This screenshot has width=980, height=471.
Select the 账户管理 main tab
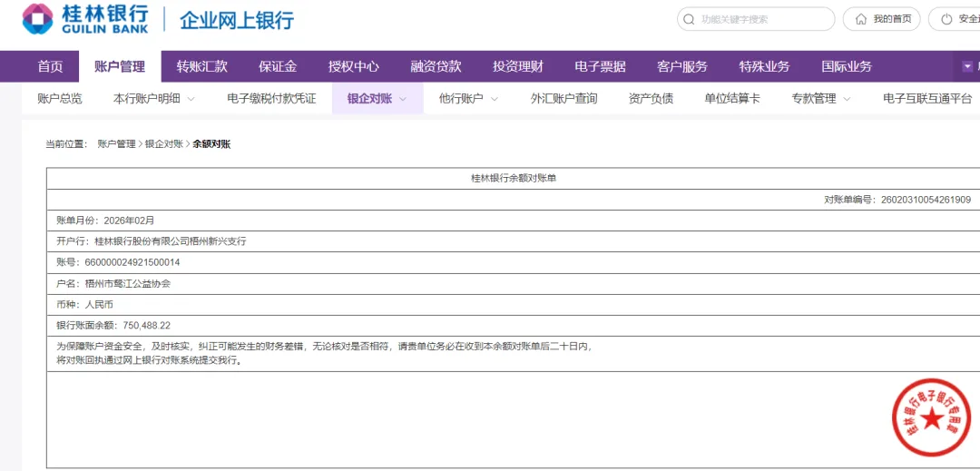(120, 66)
